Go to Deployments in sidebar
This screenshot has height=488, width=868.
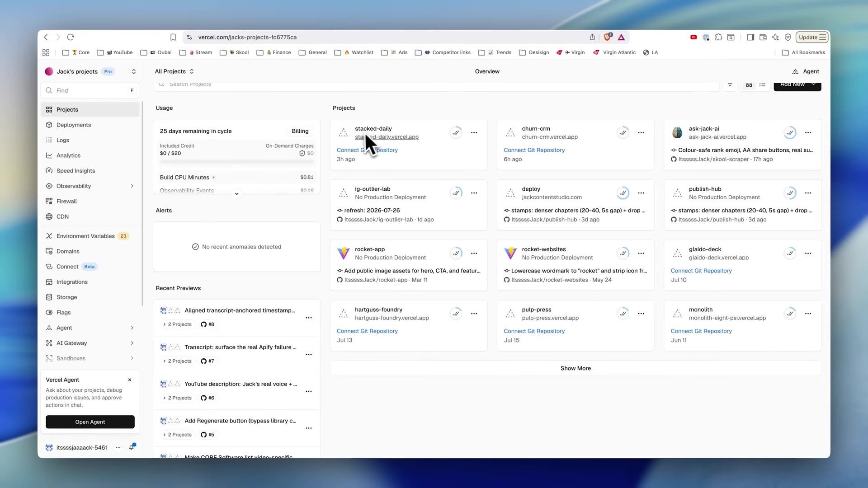click(90, 125)
